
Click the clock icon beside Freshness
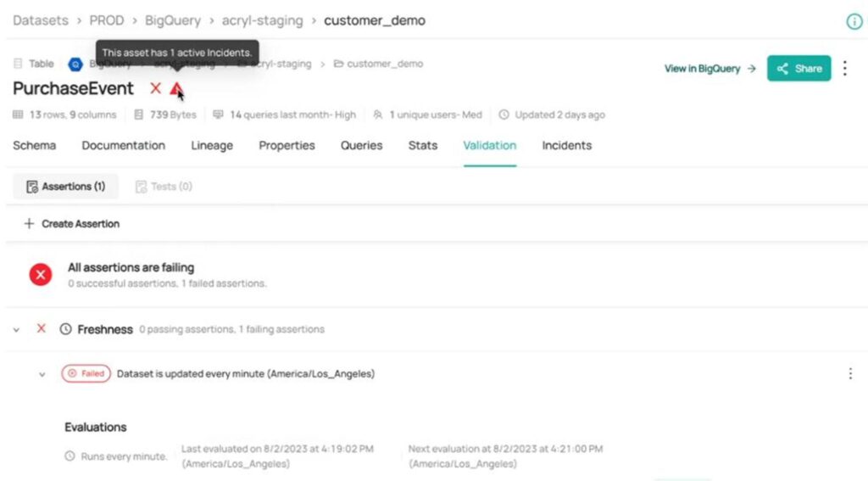tap(65, 329)
